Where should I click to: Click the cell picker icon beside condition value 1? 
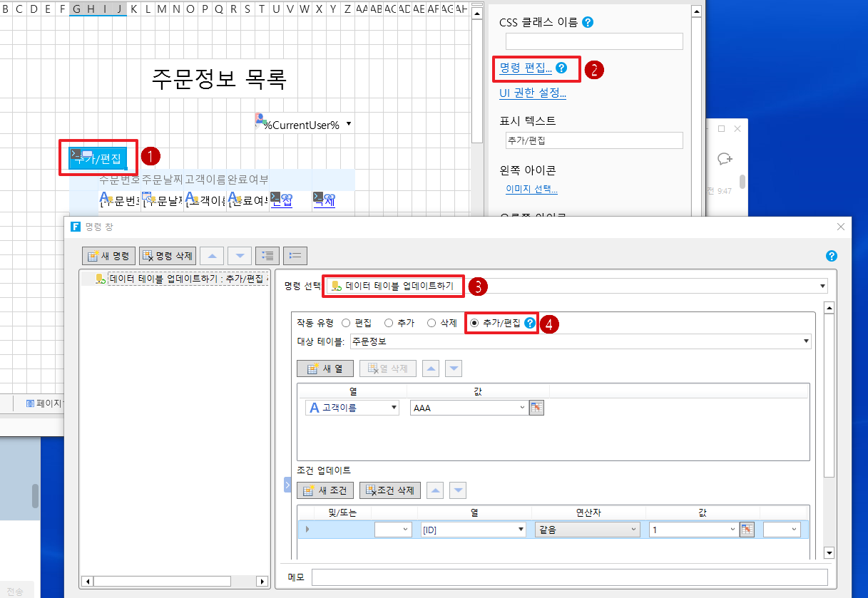click(x=747, y=530)
